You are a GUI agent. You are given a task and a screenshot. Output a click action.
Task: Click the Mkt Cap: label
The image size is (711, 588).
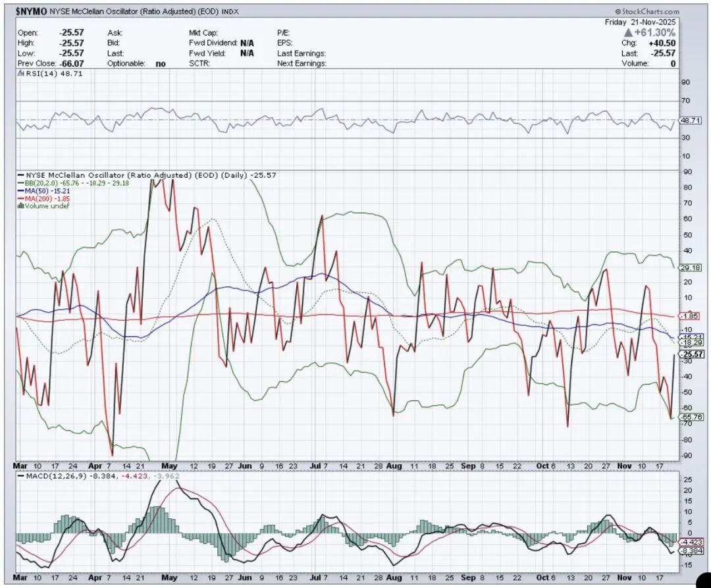(x=203, y=33)
